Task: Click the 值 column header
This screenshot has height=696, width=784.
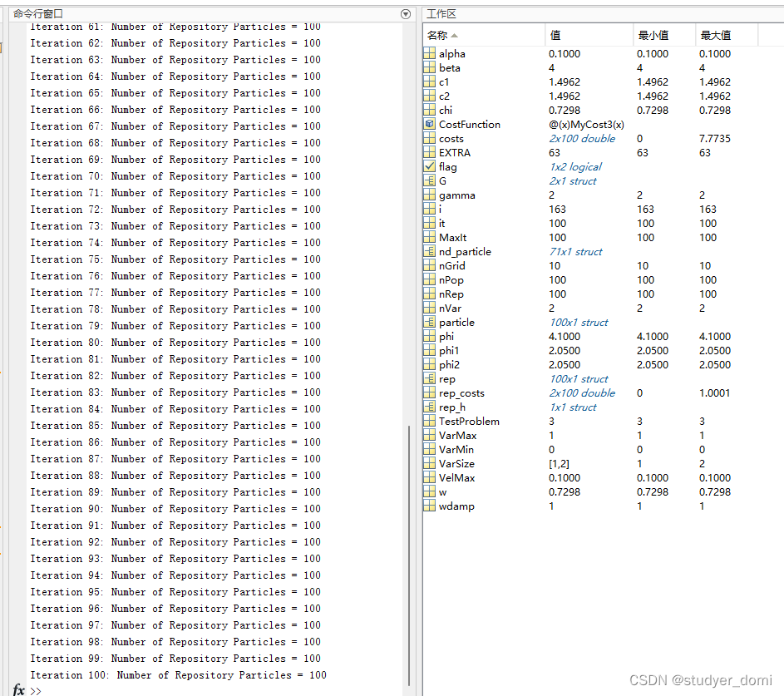Action: [555, 35]
